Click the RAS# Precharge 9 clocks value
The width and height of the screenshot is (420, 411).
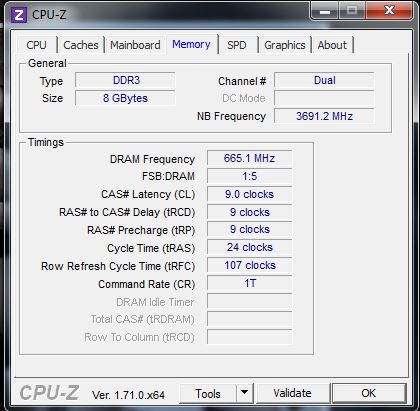tap(249, 229)
